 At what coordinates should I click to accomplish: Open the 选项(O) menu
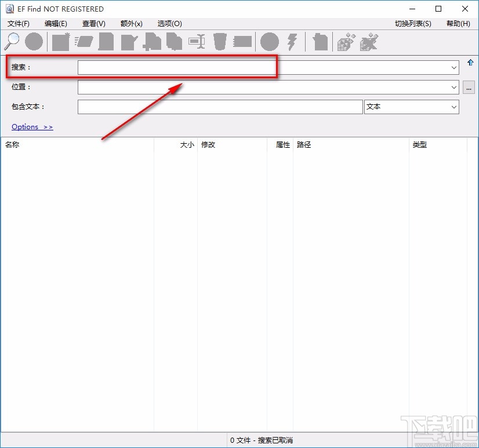point(169,24)
